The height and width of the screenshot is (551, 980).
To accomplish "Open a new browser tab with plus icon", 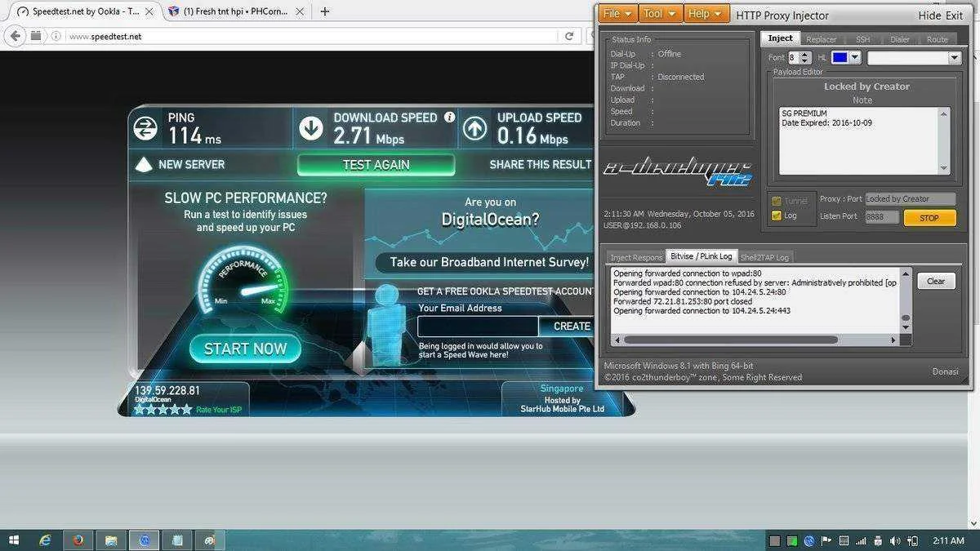I will [325, 11].
